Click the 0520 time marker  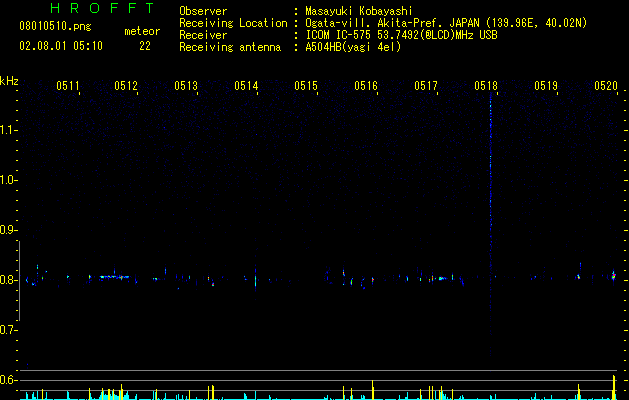pos(606,86)
